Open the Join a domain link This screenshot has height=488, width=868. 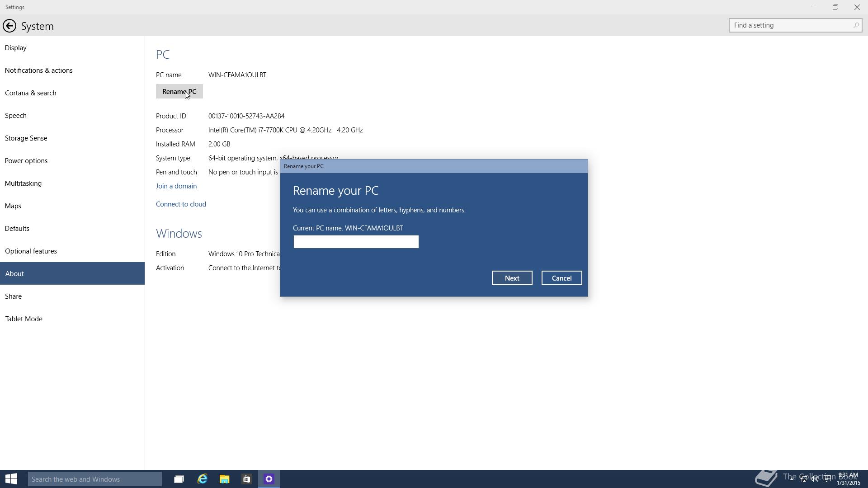point(176,186)
